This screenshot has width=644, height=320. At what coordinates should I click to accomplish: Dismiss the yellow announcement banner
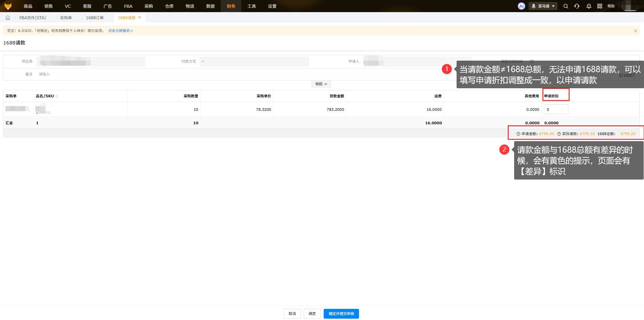(635, 31)
